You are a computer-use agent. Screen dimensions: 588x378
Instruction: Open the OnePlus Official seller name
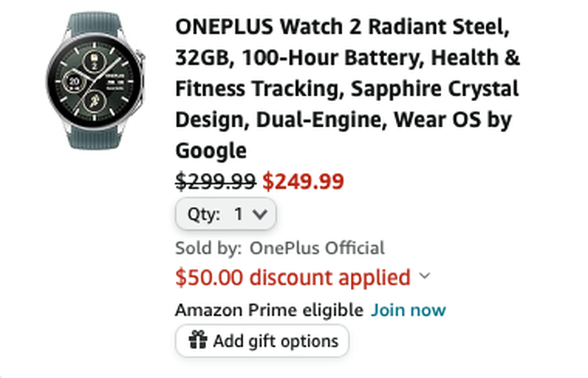(317, 248)
